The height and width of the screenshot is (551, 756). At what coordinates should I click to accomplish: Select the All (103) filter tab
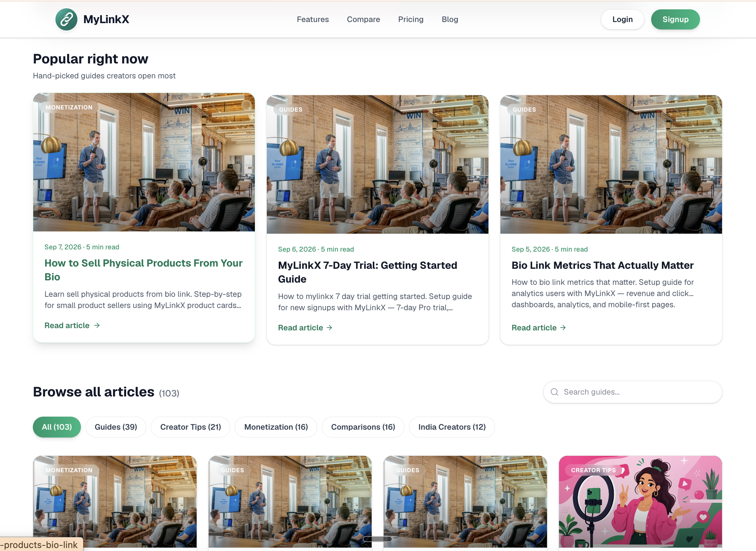click(x=57, y=427)
